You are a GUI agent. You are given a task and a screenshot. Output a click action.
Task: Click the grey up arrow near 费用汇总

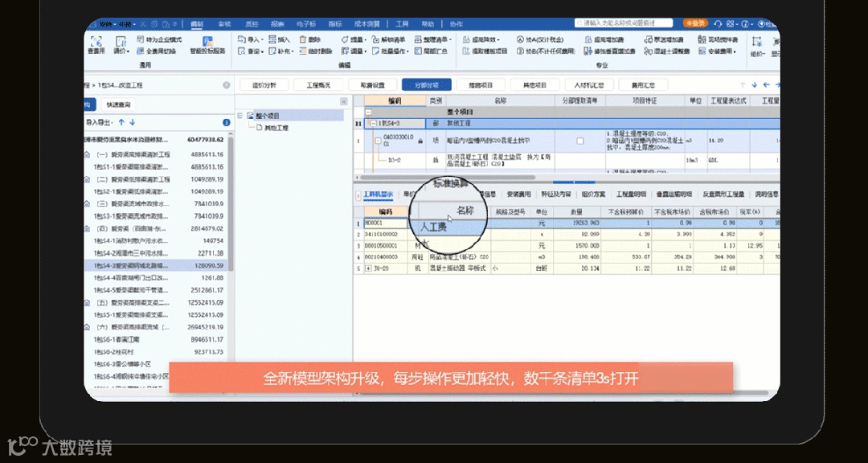coord(743,84)
